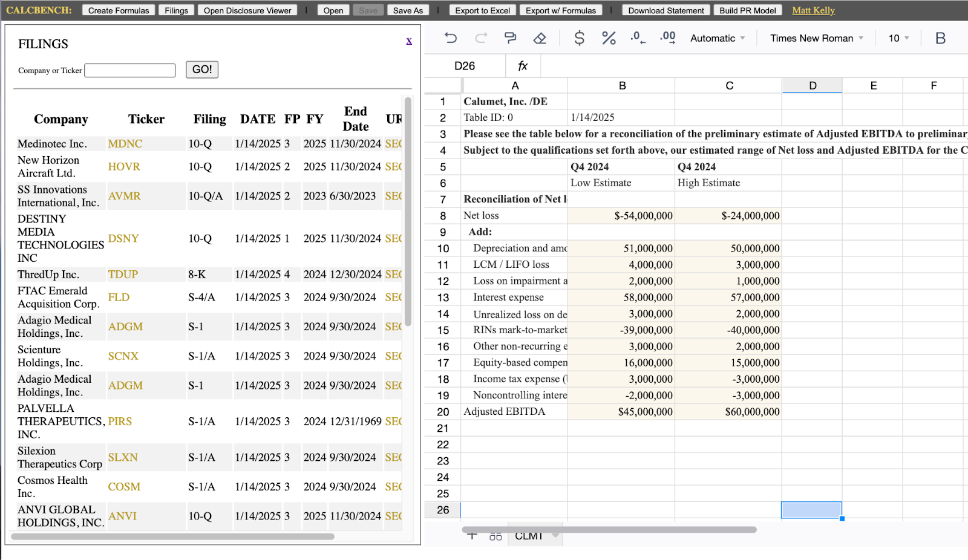Focus the Company or Ticker input field

[130, 70]
